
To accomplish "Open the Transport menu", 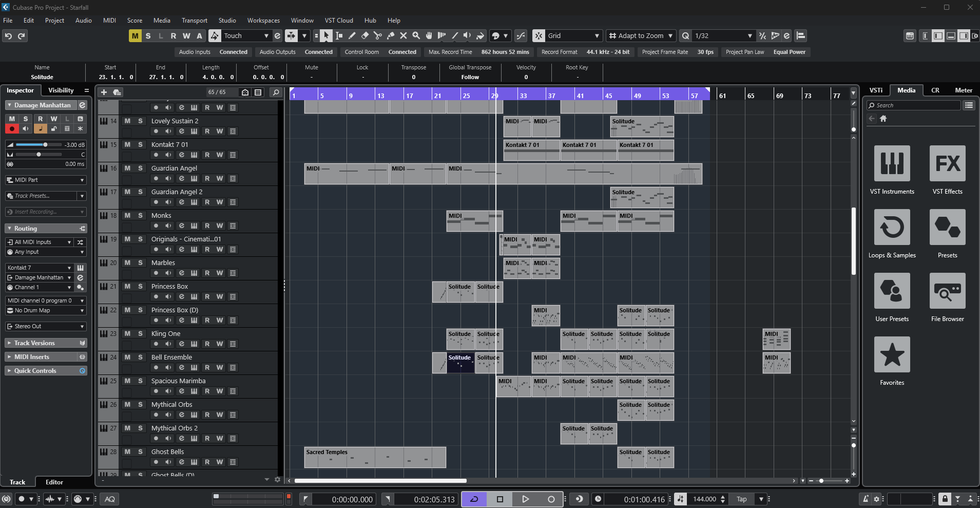I will 195,21.
